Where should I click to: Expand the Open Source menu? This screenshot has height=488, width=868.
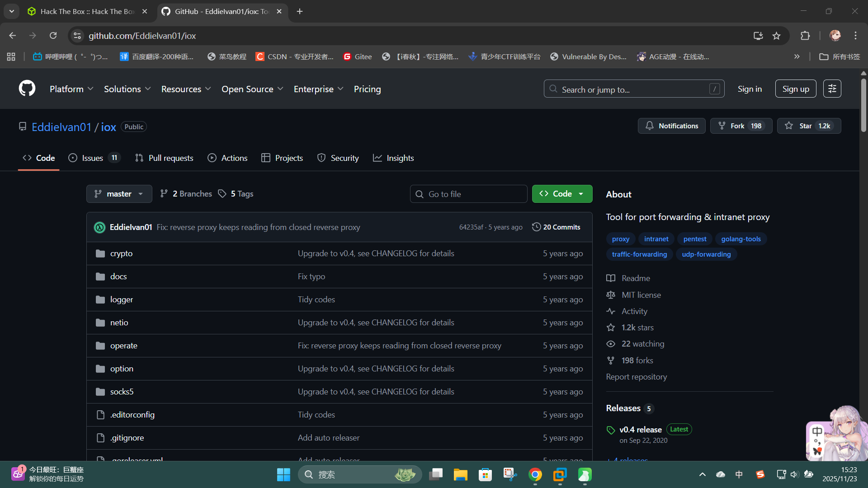(x=252, y=89)
